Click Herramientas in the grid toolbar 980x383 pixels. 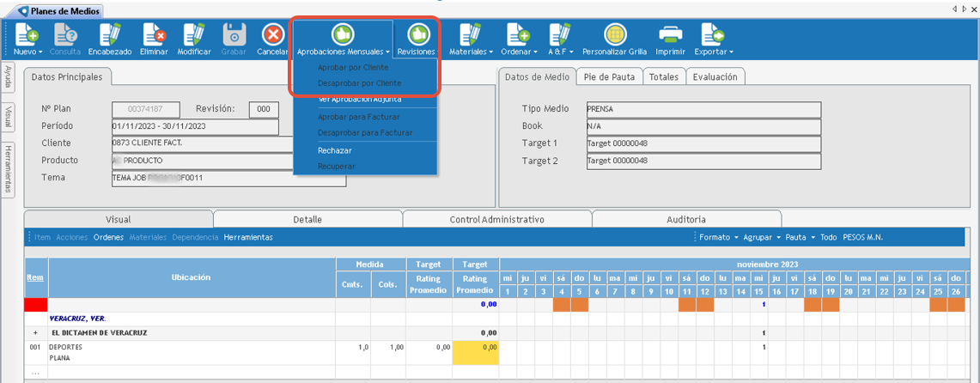[248, 237]
